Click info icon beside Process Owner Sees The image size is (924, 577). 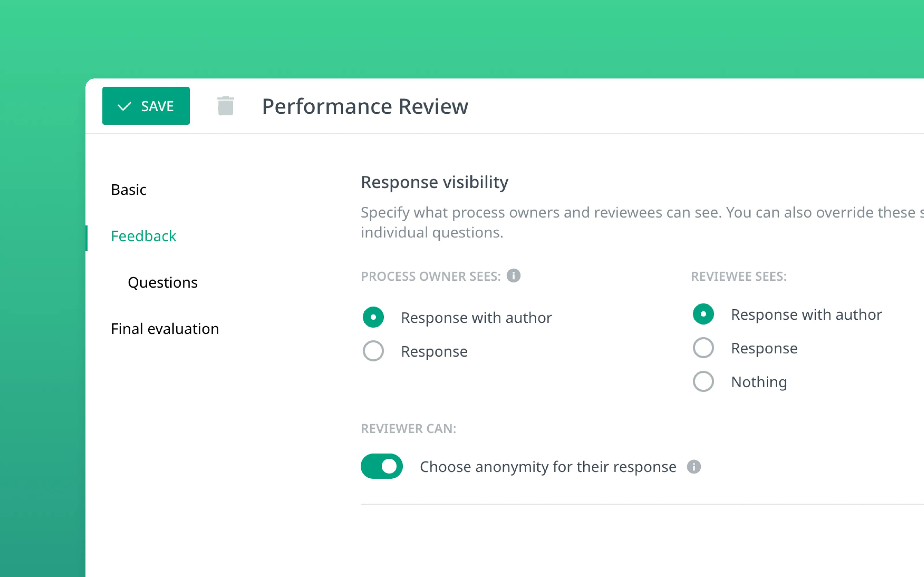(x=513, y=276)
